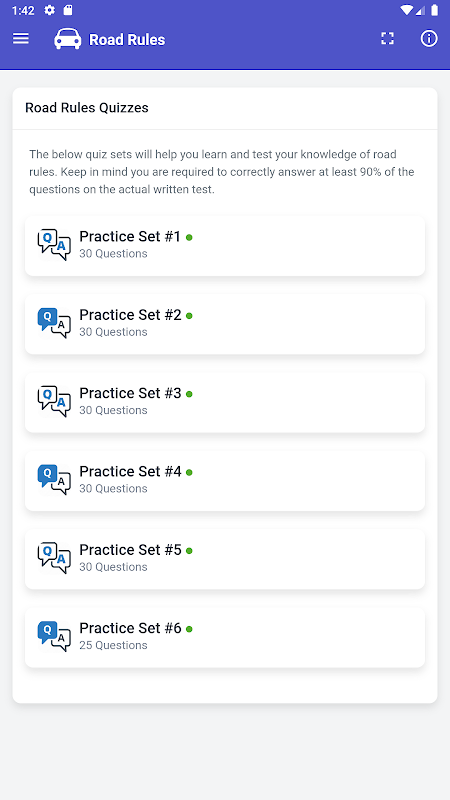Viewport: 450px width, 800px height.
Task: Click the Road Rules app title
Action: tap(127, 40)
